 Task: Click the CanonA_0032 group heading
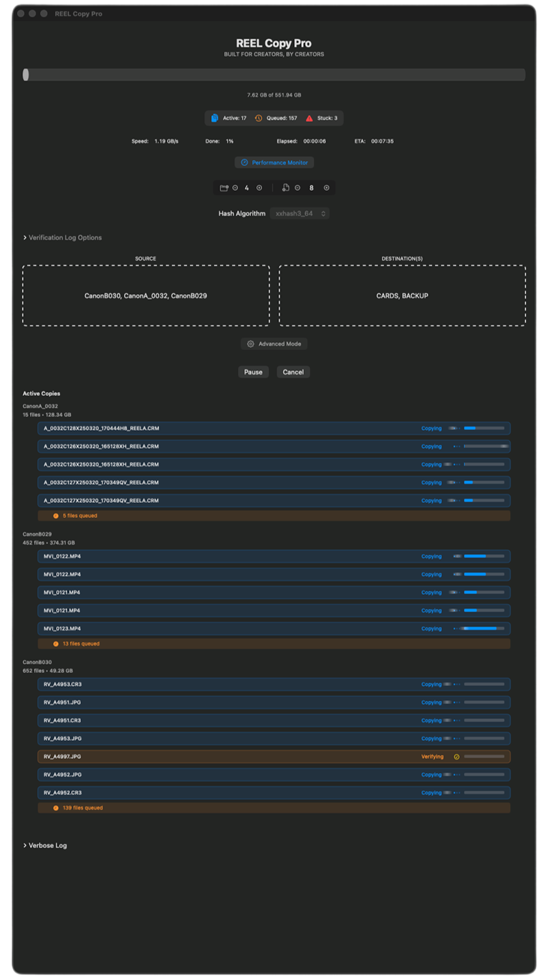(x=40, y=406)
